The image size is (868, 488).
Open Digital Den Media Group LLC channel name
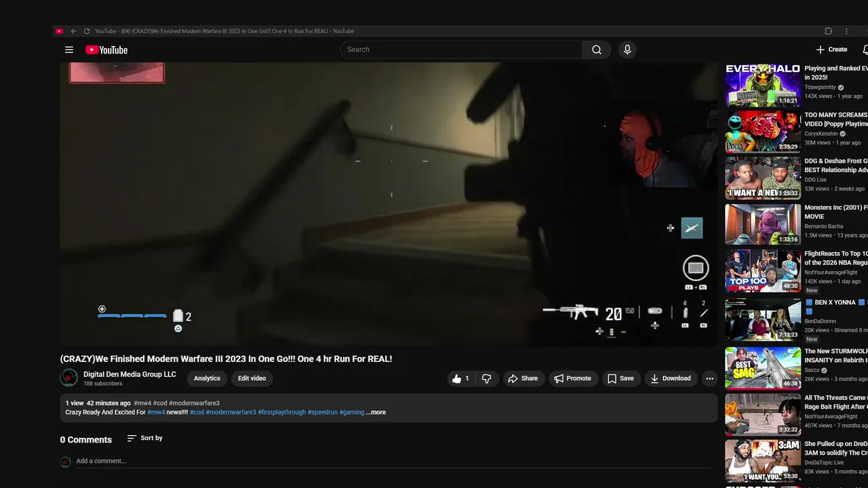click(130, 374)
